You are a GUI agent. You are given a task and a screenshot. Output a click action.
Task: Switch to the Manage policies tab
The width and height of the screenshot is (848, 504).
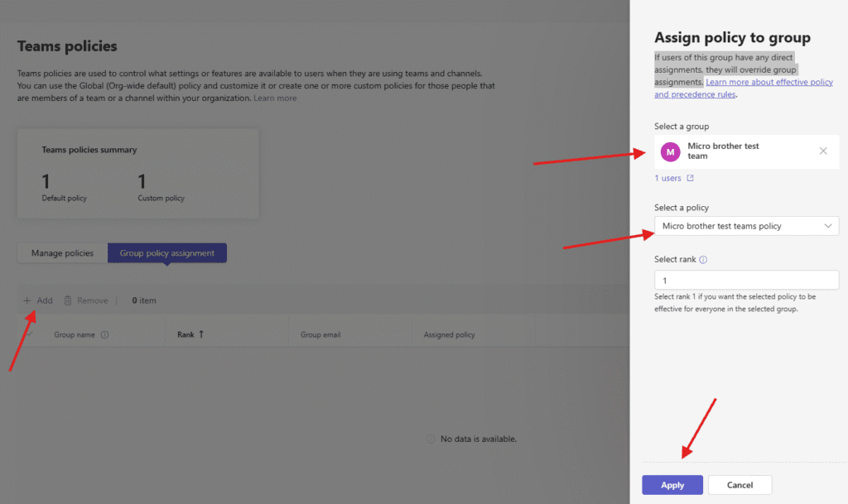(62, 253)
